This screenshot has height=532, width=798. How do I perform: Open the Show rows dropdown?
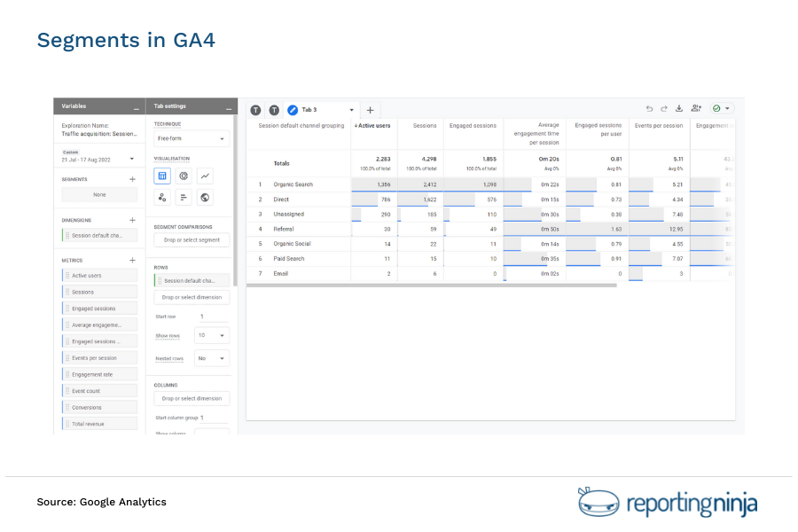[210, 335]
